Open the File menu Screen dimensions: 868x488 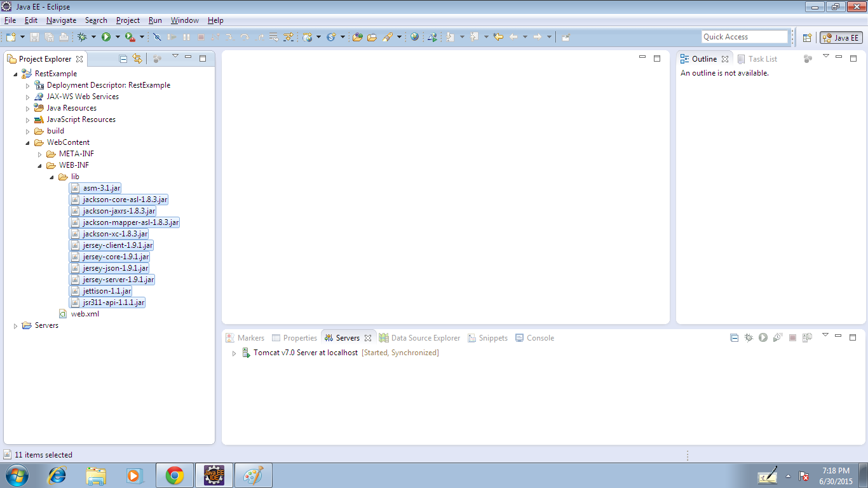10,20
